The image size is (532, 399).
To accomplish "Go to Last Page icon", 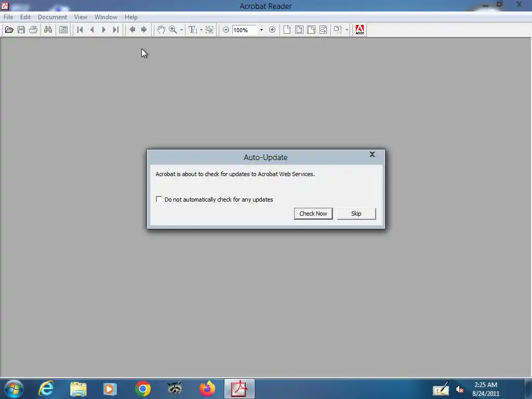I will point(116,30).
